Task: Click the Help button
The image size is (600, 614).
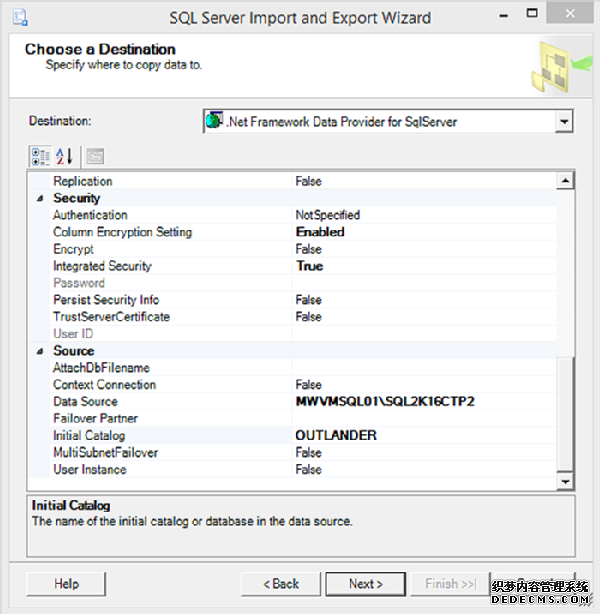Action: pos(66,584)
